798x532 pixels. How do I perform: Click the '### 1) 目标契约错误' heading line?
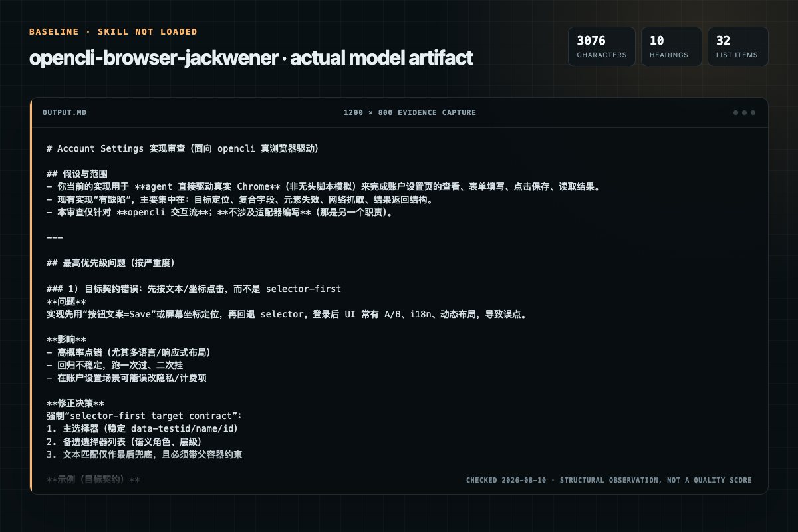(x=194, y=289)
